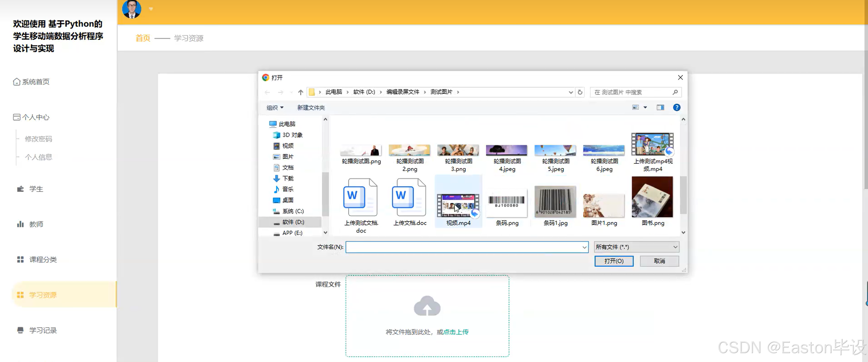Click the 文件名 input field
The width and height of the screenshot is (868, 362).
pos(467,247)
